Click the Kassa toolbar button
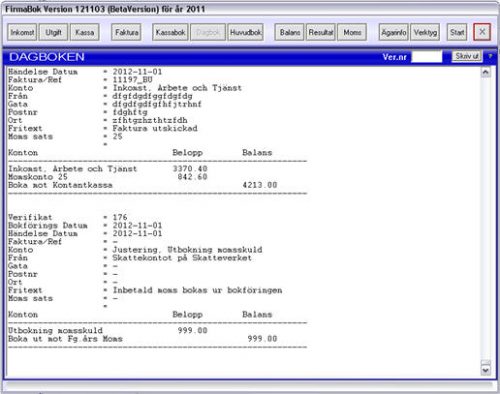Image resolution: width=500 pixels, height=394 pixels. click(x=85, y=32)
